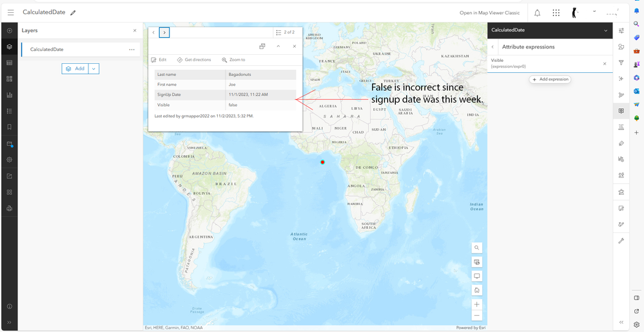Open the Legend list icon
The width and height of the screenshot is (644, 332).
click(x=10, y=111)
